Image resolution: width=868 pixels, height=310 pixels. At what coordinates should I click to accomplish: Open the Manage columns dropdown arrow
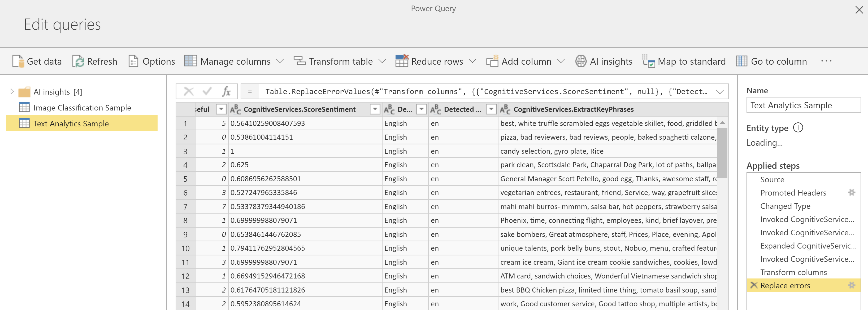[280, 61]
